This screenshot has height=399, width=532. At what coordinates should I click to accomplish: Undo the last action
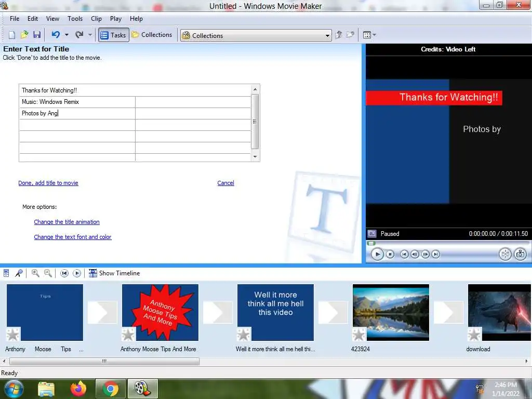(x=56, y=35)
